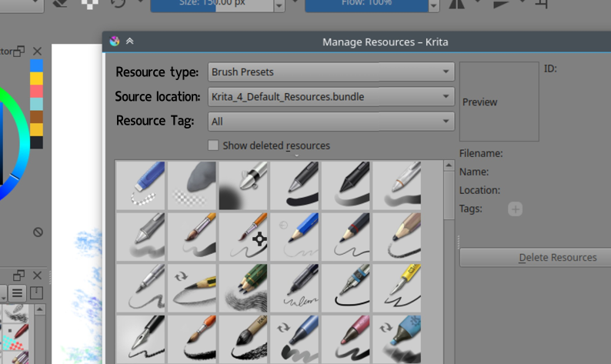Choose the yellow ink pen preset
611x364 pixels.
397,288
